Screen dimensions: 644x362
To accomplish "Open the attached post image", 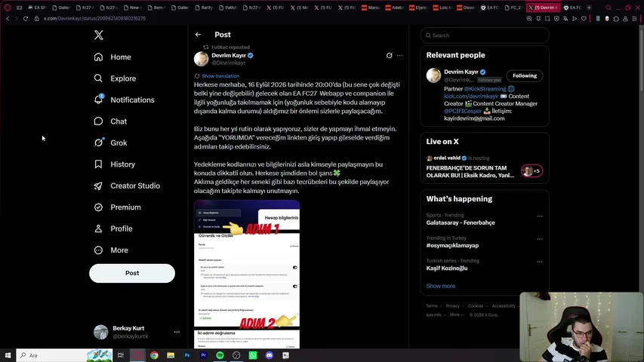I will tap(247, 273).
